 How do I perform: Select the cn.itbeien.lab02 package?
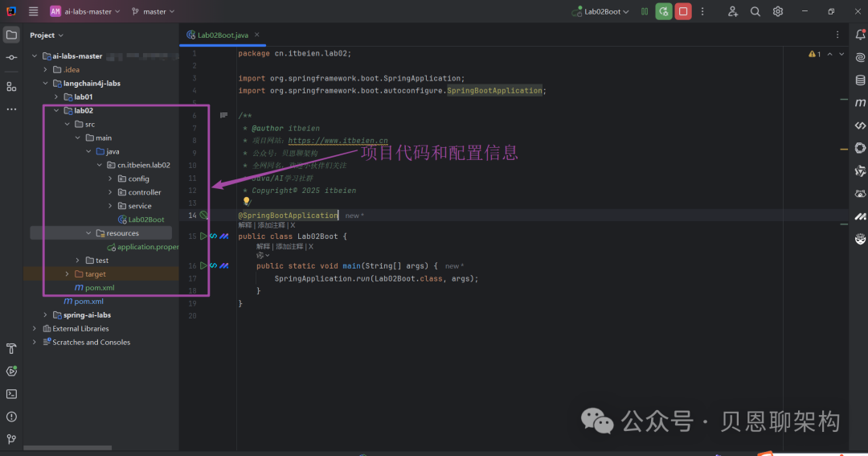[138, 165]
